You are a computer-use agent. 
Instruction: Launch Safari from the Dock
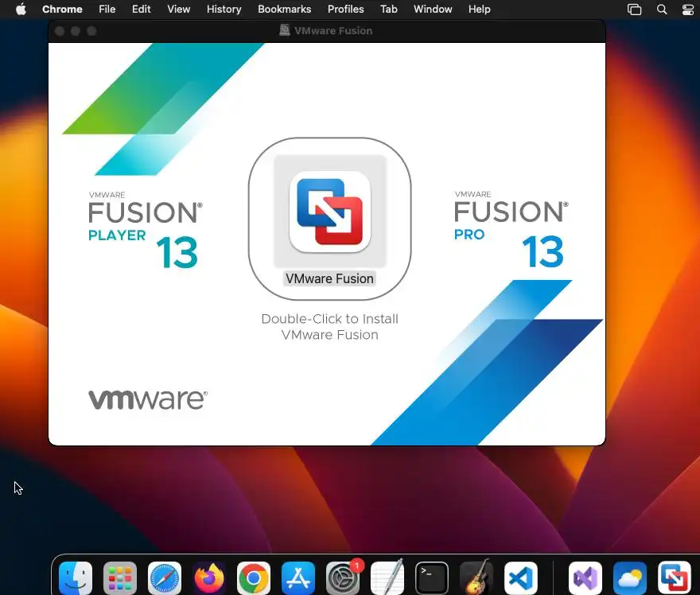(165, 578)
